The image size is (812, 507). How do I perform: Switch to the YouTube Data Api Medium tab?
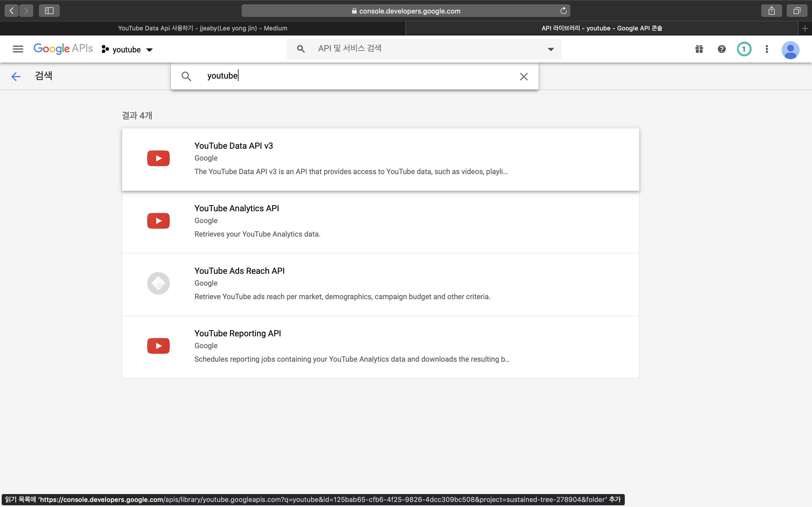point(203,28)
